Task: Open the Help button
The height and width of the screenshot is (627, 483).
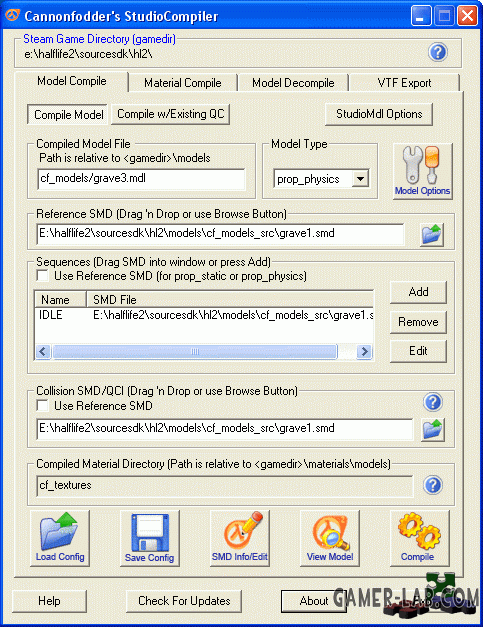Action: [x=50, y=601]
